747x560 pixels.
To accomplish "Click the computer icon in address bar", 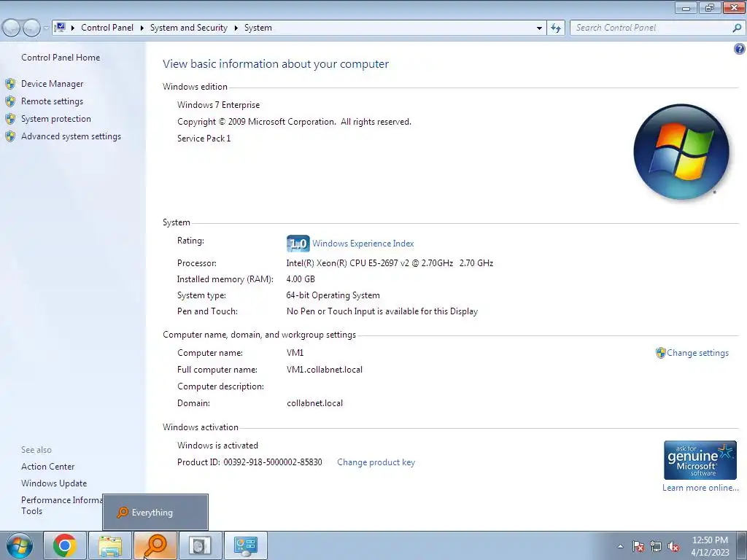I will click(x=61, y=27).
